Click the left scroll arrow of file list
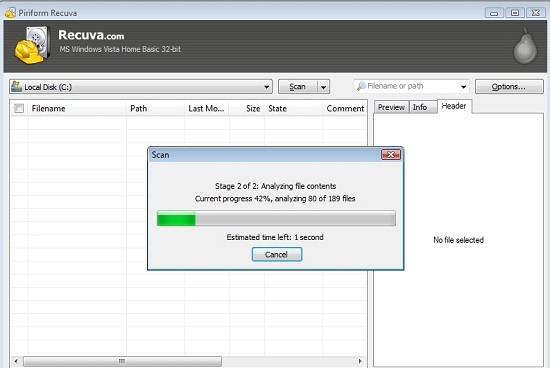Image resolution: width=550 pixels, height=368 pixels. point(16,361)
